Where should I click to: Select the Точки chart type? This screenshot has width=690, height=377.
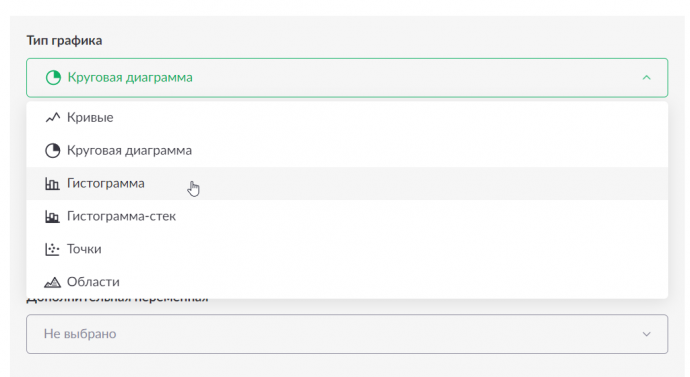point(347,249)
